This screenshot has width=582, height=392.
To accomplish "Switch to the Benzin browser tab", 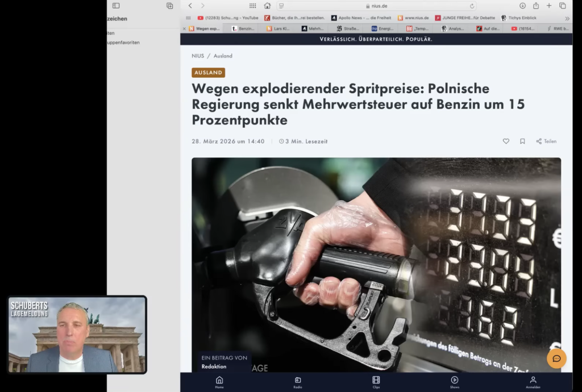I will pyautogui.click(x=244, y=28).
